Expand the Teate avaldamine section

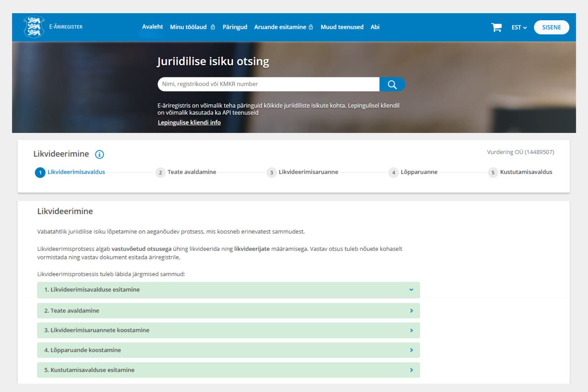411,311
